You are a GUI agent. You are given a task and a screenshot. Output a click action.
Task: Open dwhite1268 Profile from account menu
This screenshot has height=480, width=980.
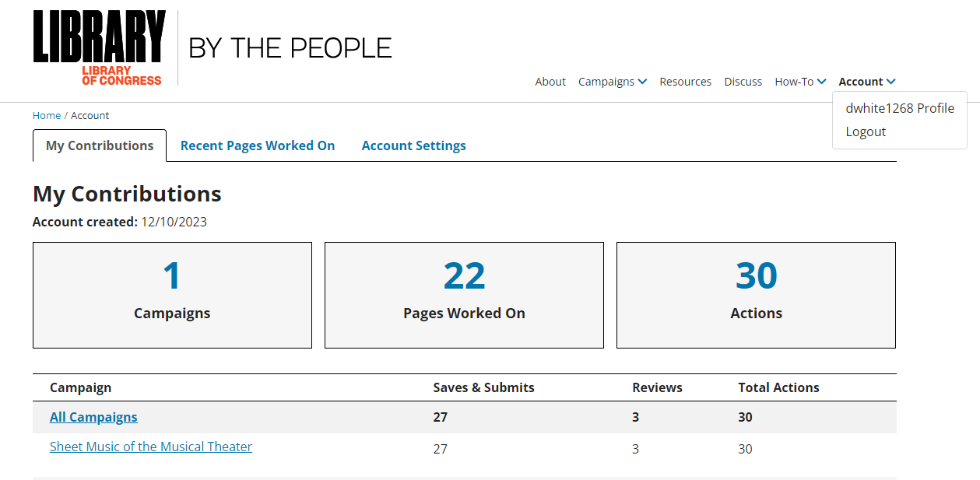click(x=900, y=108)
